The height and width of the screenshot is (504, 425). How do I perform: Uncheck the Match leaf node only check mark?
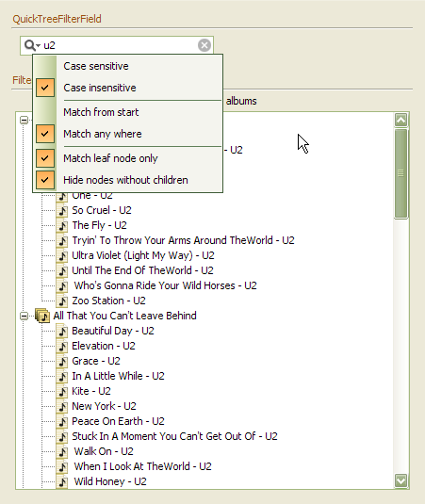click(x=45, y=158)
